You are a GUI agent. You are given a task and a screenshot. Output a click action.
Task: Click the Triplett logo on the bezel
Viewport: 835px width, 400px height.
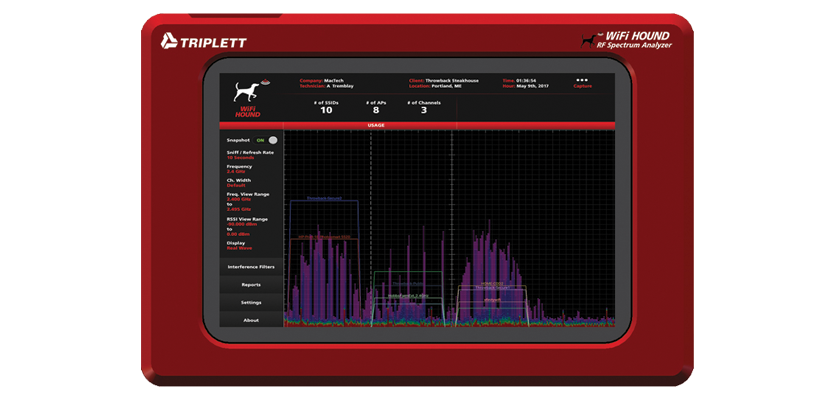(203, 42)
